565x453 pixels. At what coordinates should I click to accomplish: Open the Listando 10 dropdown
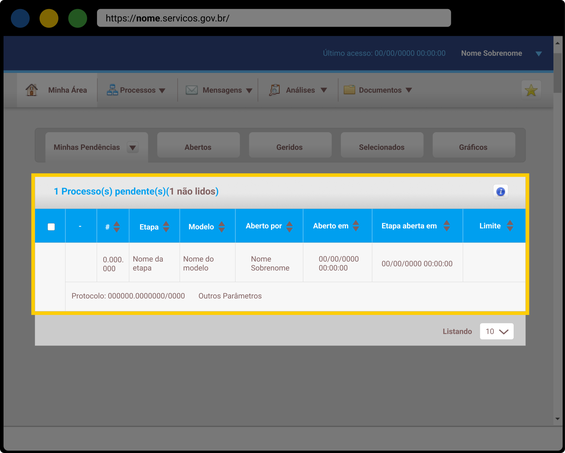click(497, 331)
